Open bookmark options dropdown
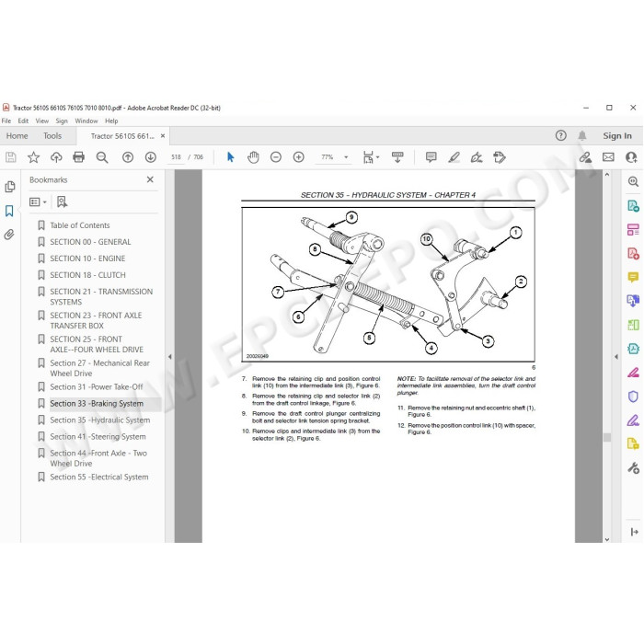The image size is (644, 644). click(38, 202)
